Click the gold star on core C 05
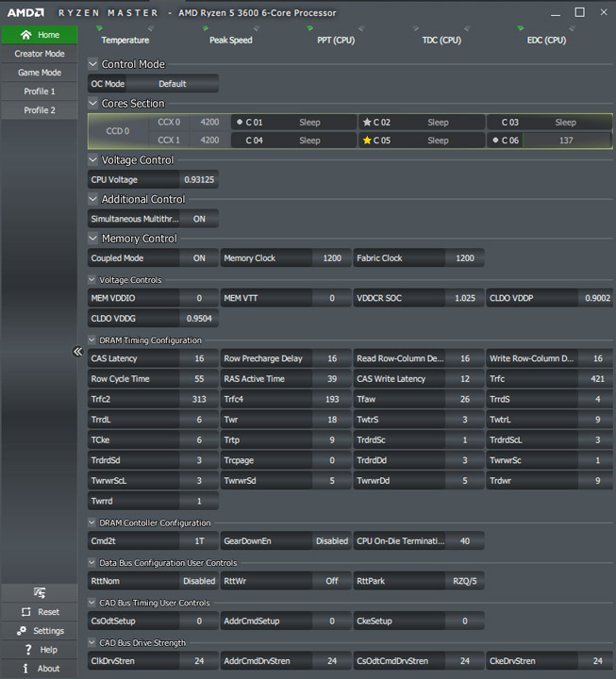Screen dimensions: 616x679 pos(367,141)
